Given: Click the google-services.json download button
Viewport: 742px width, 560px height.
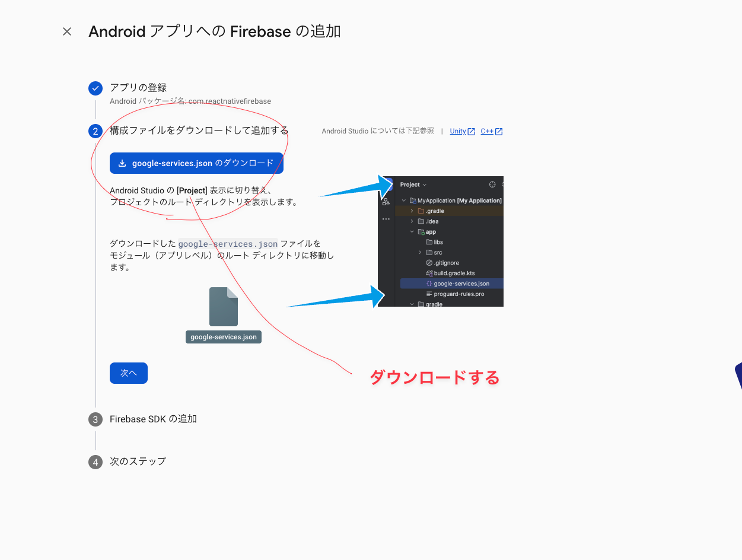Looking at the screenshot, I should coord(196,163).
